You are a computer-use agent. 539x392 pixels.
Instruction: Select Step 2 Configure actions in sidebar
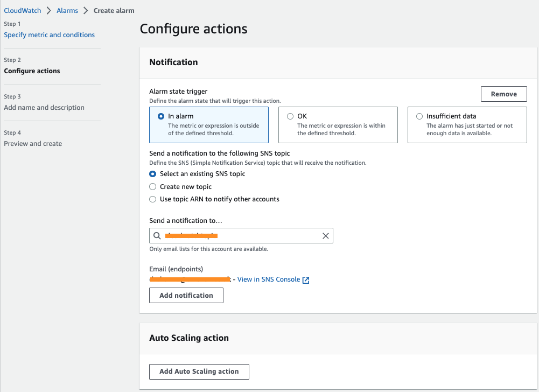[x=32, y=71]
